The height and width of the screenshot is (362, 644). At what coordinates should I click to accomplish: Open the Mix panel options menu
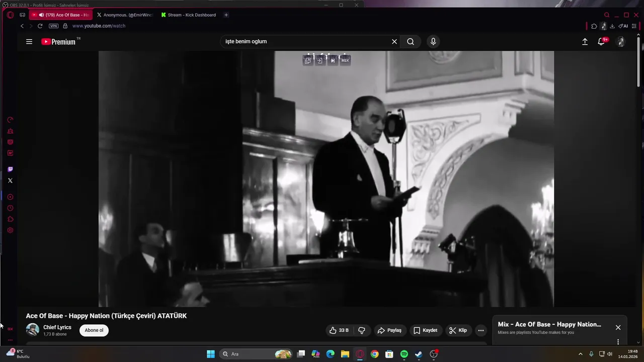coord(618,342)
